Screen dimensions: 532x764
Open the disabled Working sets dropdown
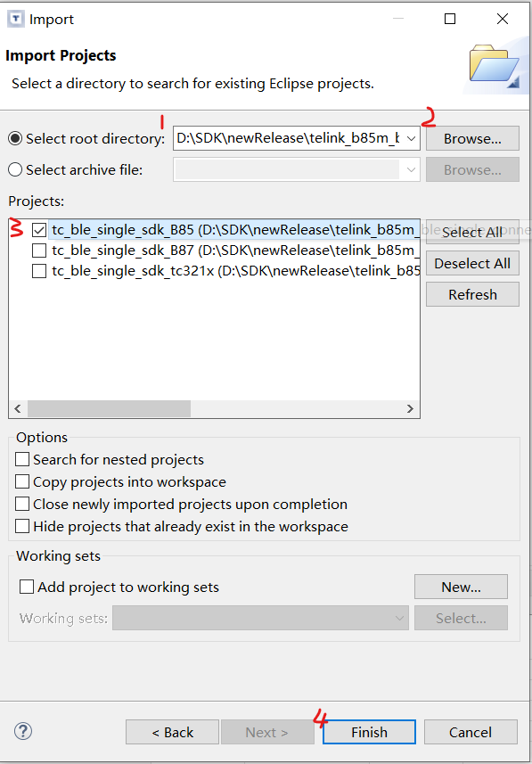click(x=260, y=618)
